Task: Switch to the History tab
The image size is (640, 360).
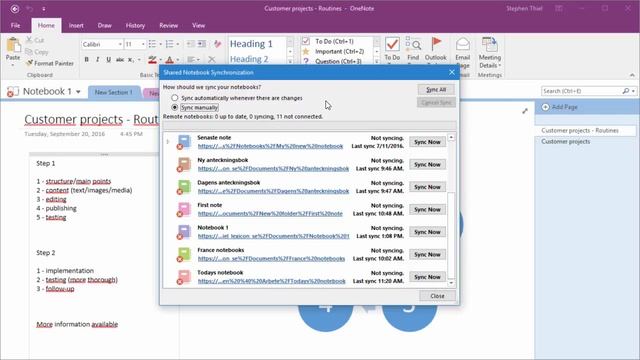Action: tap(135, 25)
